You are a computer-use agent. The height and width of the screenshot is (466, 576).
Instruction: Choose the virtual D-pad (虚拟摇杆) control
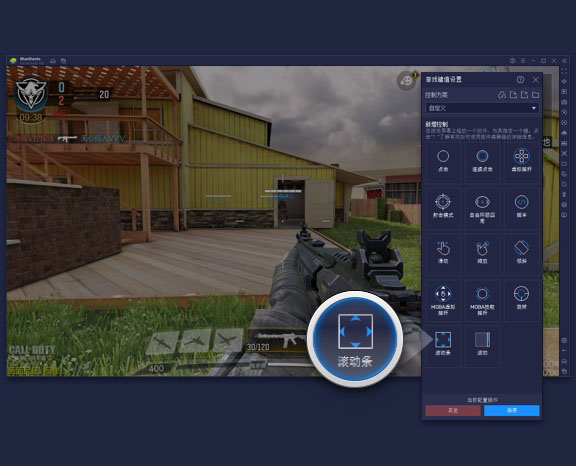tap(521, 162)
